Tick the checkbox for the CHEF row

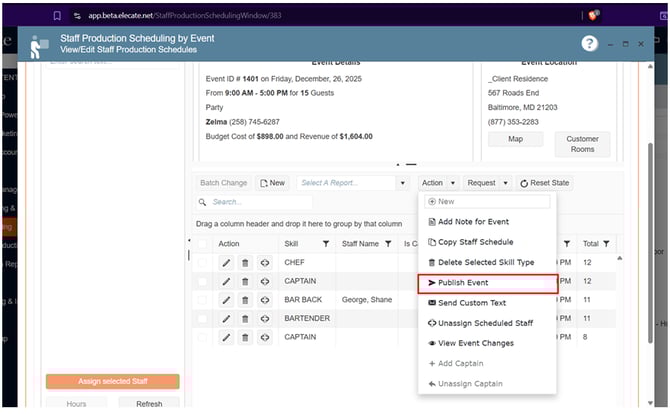click(204, 262)
